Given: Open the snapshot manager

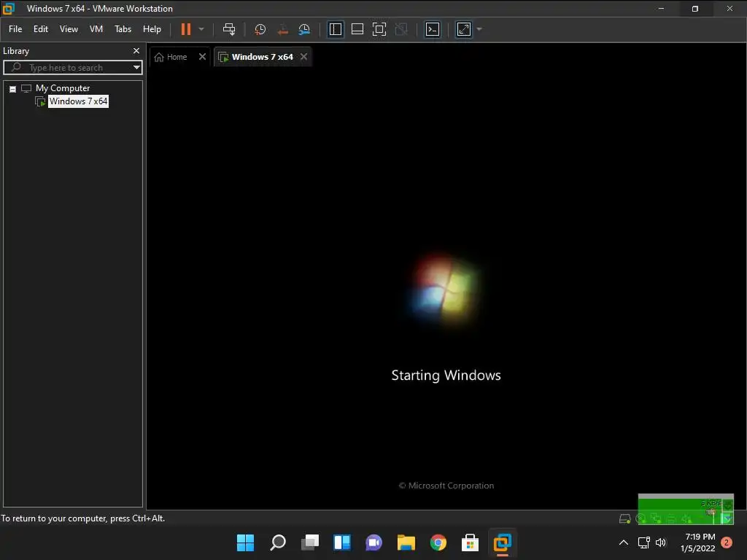Looking at the screenshot, I should point(304,29).
